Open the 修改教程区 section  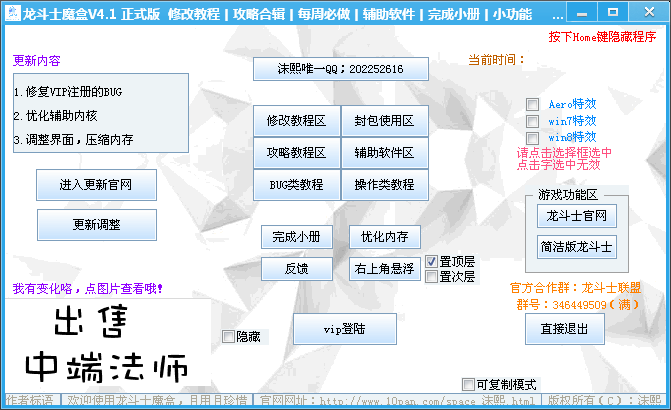pyautogui.click(x=297, y=121)
